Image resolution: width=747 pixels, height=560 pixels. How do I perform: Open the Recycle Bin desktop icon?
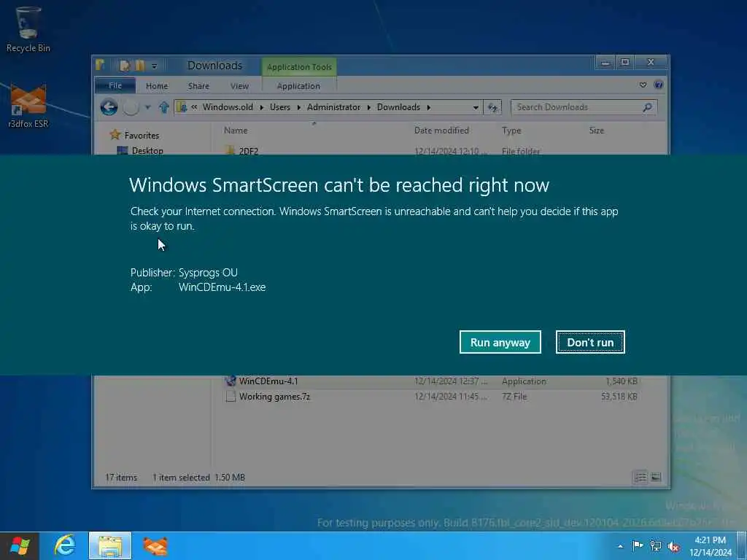click(x=28, y=29)
